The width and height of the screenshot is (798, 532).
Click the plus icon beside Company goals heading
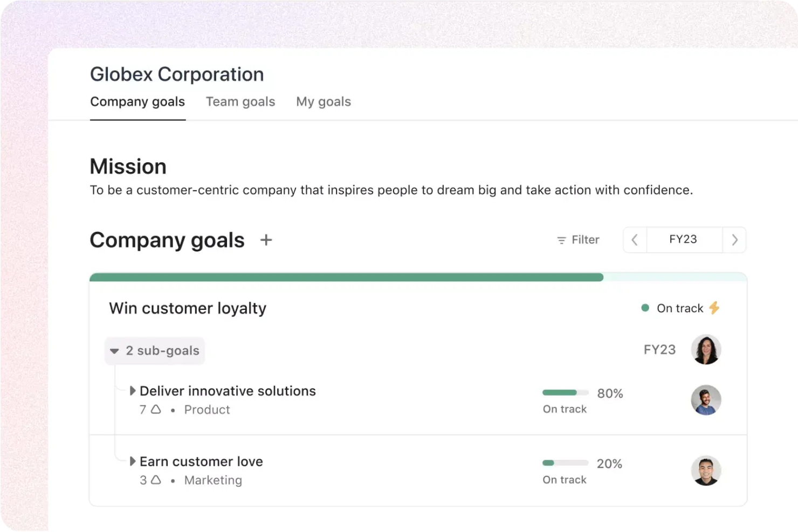tap(266, 240)
